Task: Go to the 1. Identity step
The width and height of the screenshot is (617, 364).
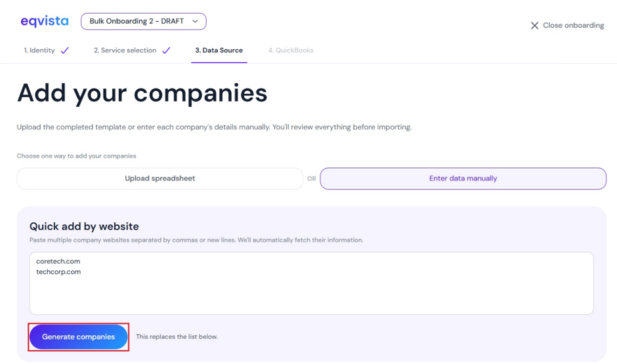Action: 39,51
